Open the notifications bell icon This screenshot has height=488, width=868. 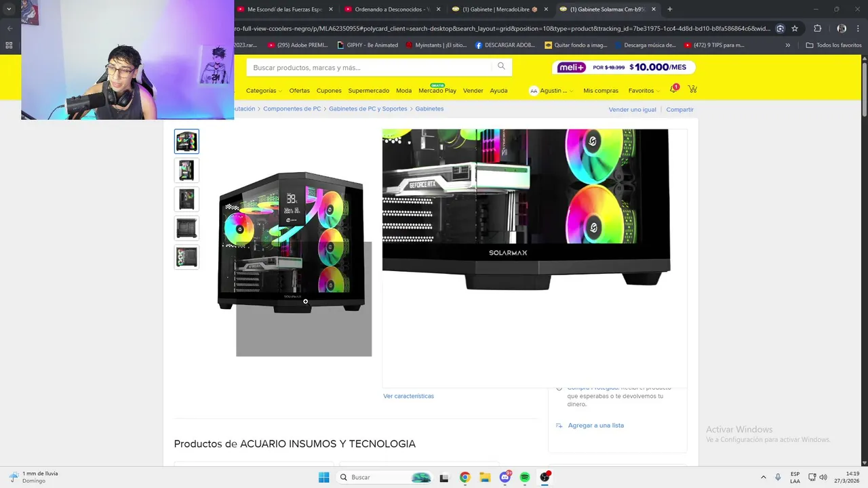[x=673, y=89]
